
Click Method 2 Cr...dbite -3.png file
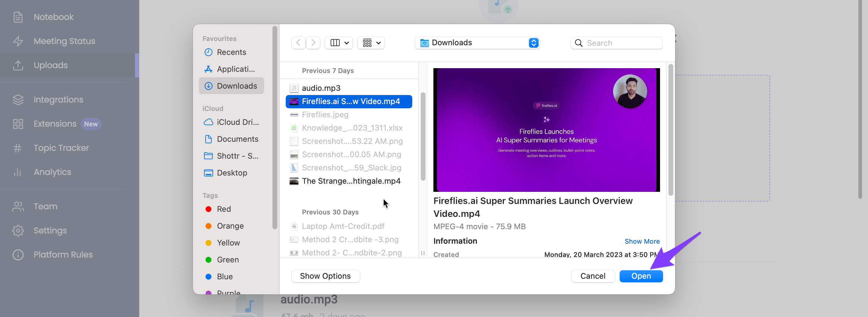point(349,239)
